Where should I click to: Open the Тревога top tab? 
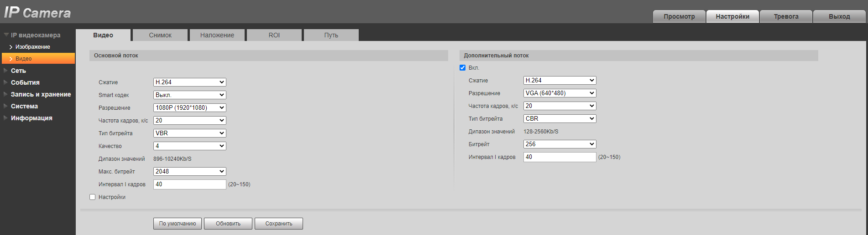point(786,16)
